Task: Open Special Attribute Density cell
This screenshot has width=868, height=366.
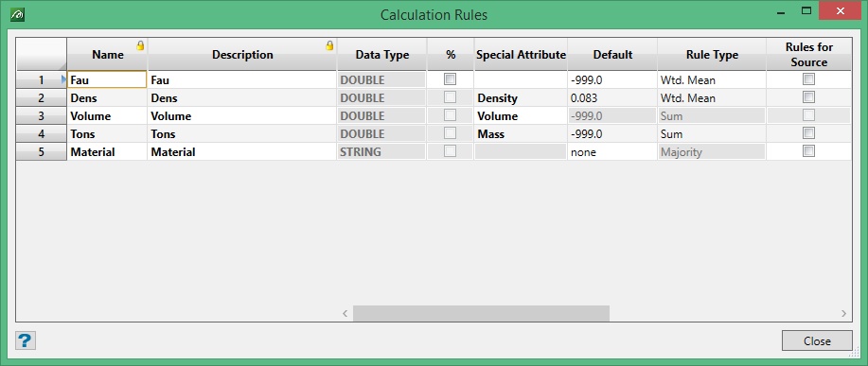Action: [x=521, y=97]
